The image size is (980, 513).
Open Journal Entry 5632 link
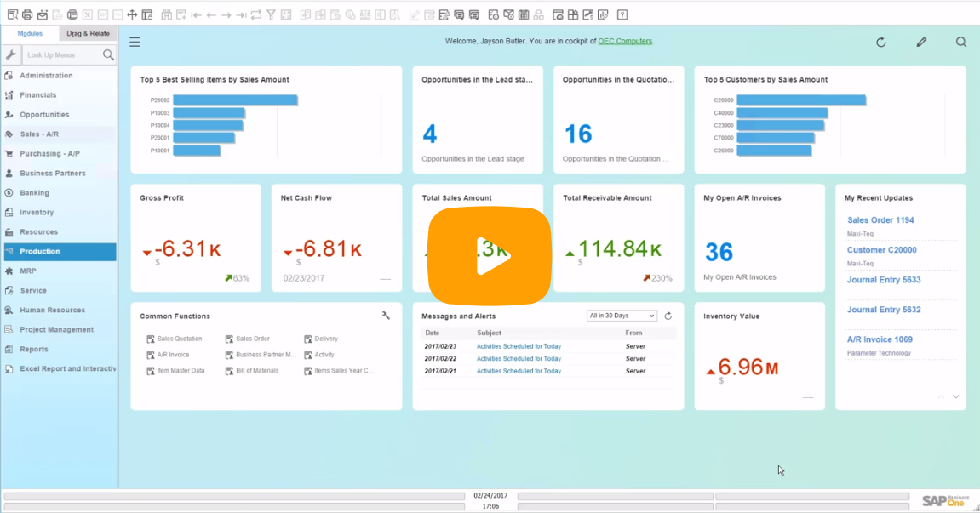point(884,310)
